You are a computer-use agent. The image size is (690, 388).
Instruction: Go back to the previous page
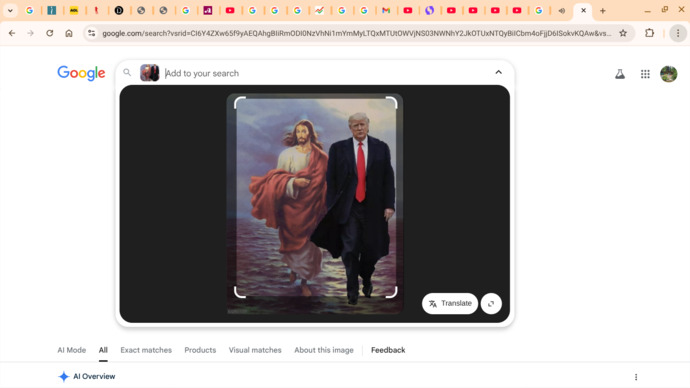(12, 33)
